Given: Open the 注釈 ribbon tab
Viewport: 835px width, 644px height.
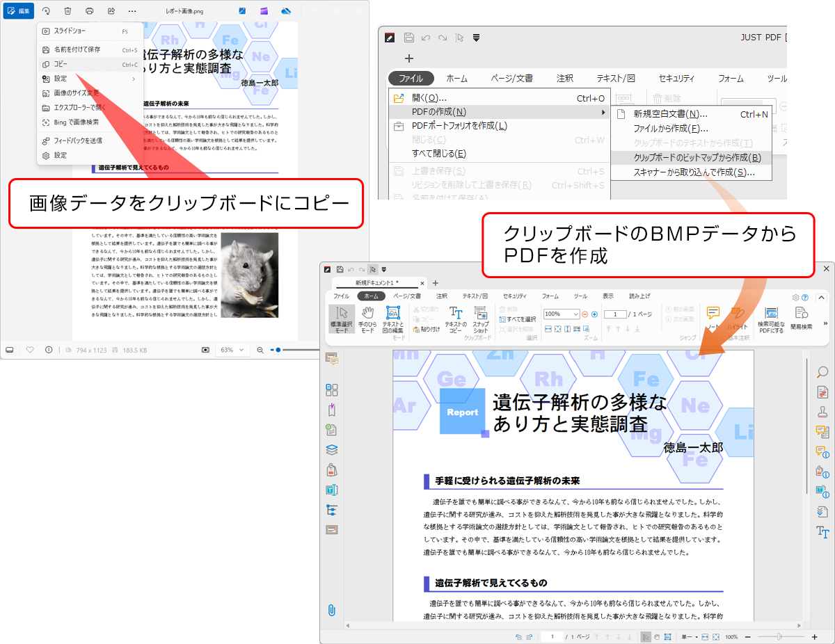Looking at the screenshot, I should coord(442,296).
